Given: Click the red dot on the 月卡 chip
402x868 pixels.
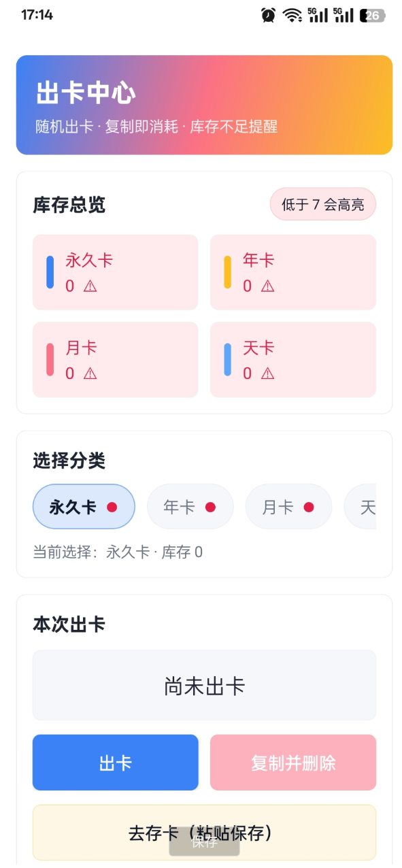Looking at the screenshot, I should coord(309,506).
